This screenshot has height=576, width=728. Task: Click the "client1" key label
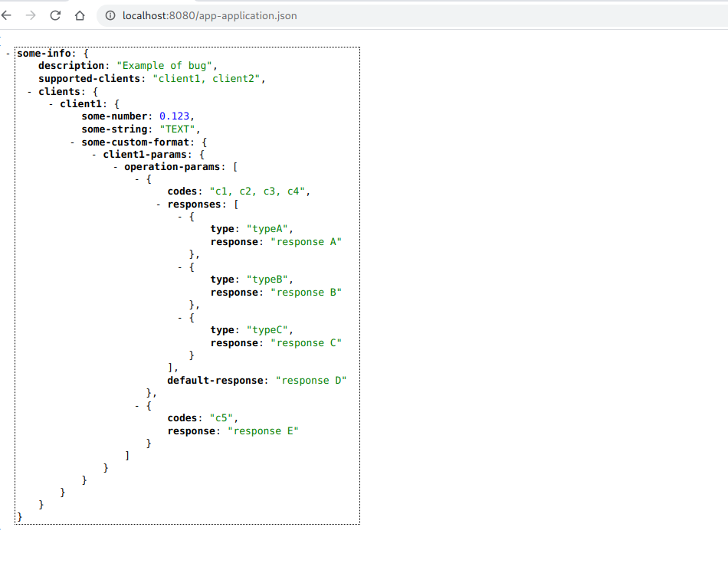point(80,104)
